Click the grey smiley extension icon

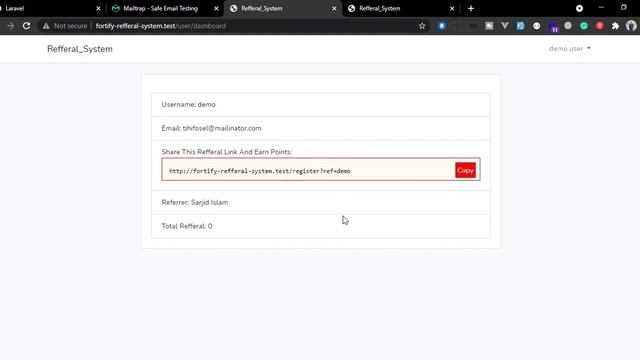(x=568, y=26)
